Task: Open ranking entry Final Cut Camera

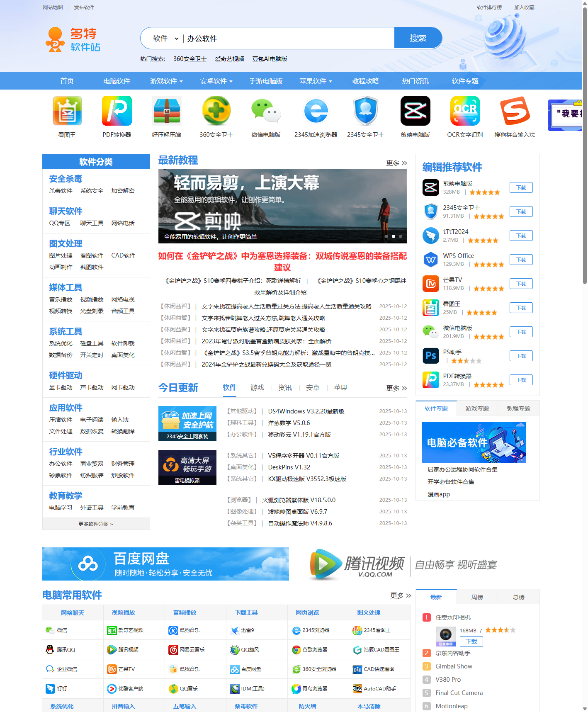Action: [x=459, y=693]
